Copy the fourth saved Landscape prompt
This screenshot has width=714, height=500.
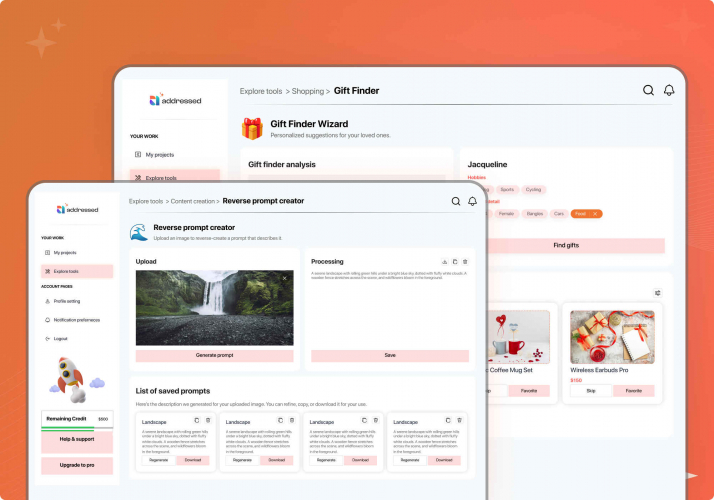tap(448, 420)
